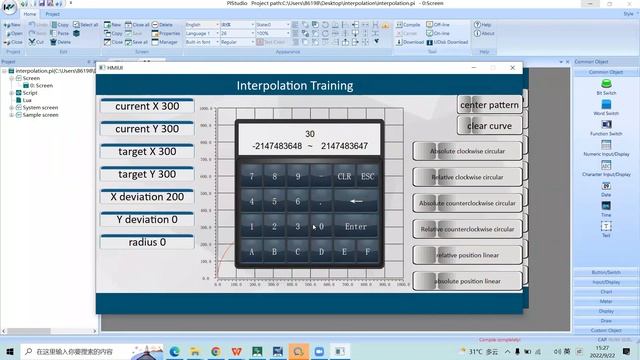
Task: Open File Explorer from the taskbar
Action: pyautogui.click(x=195, y=351)
